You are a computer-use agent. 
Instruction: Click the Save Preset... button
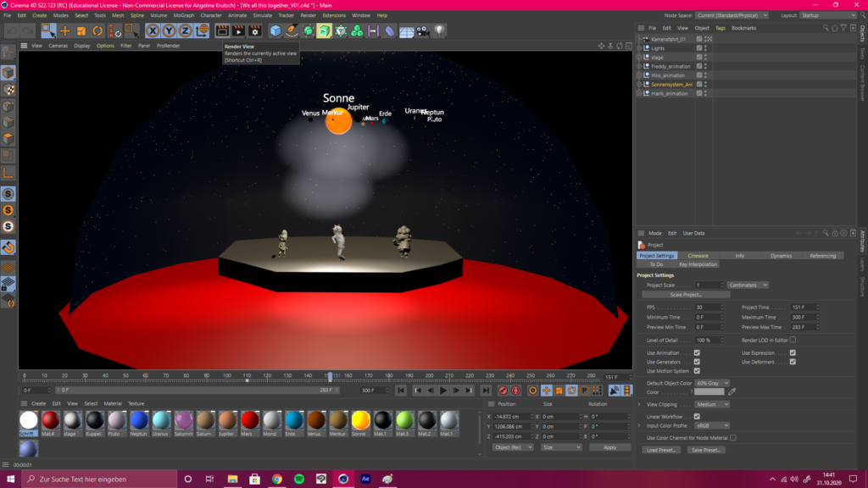pyautogui.click(x=707, y=450)
